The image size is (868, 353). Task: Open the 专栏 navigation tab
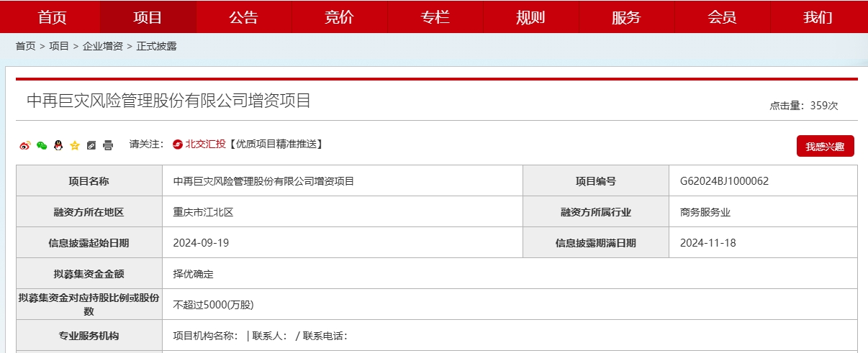435,17
